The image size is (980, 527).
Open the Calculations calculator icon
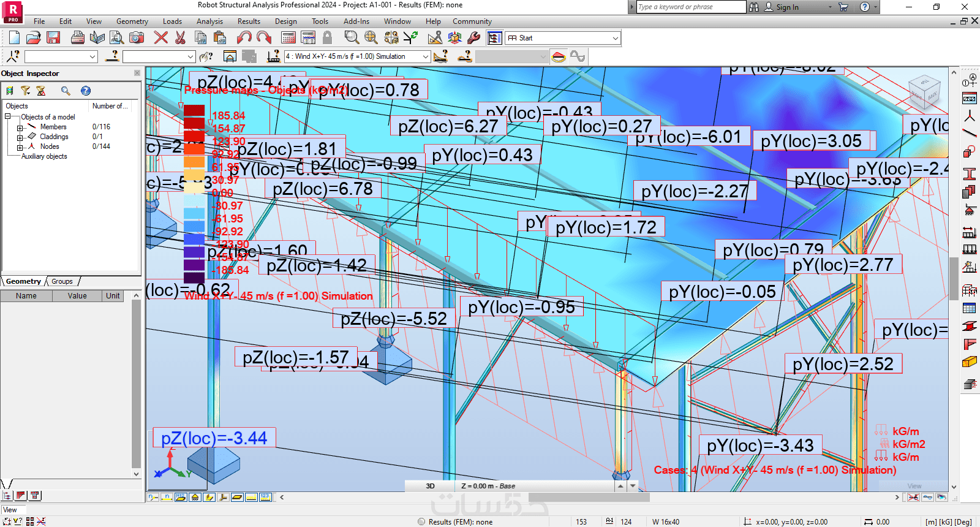click(288, 38)
